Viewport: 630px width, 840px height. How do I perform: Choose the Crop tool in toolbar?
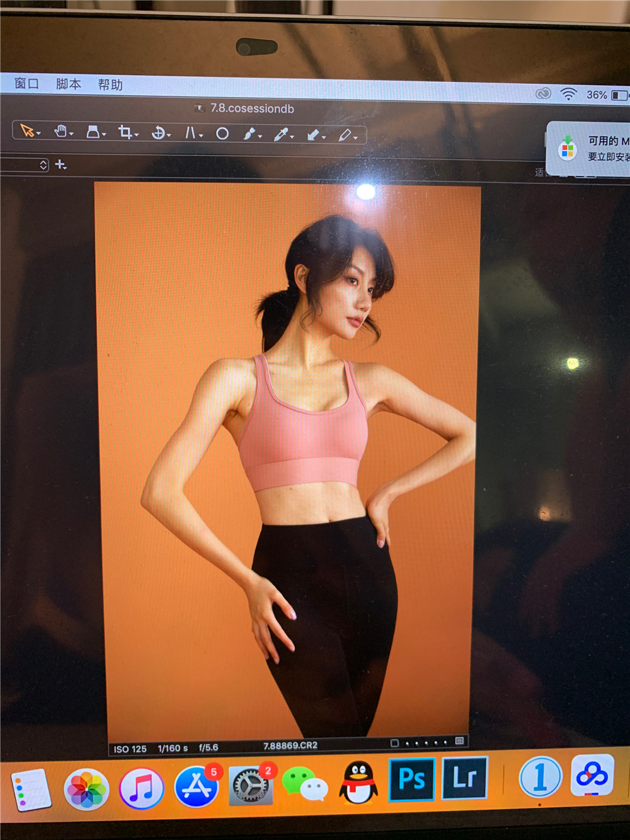click(125, 132)
